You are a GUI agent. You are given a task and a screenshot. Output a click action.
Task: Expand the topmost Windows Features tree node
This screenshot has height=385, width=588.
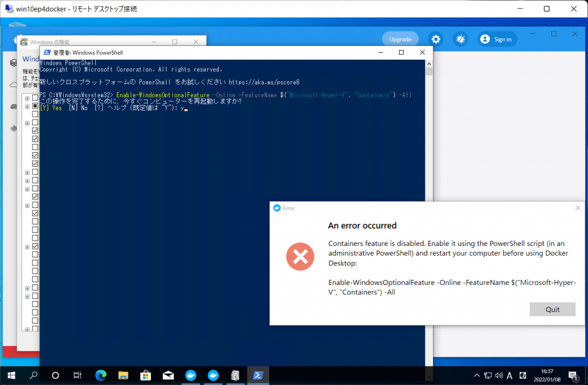coord(27,98)
